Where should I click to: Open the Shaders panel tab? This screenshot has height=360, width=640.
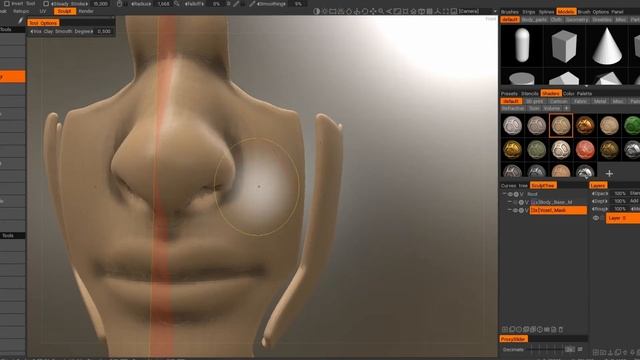[x=551, y=93]
